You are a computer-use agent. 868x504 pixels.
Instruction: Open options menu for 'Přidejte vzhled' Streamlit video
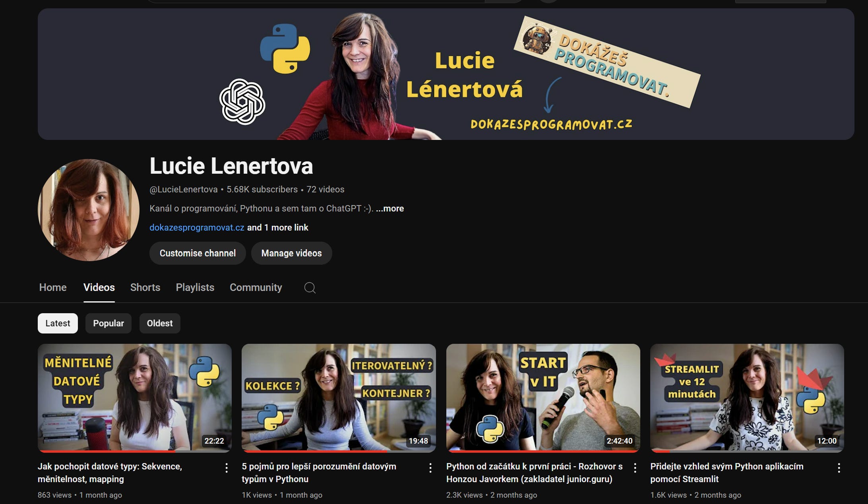click(x=839, y=468)
